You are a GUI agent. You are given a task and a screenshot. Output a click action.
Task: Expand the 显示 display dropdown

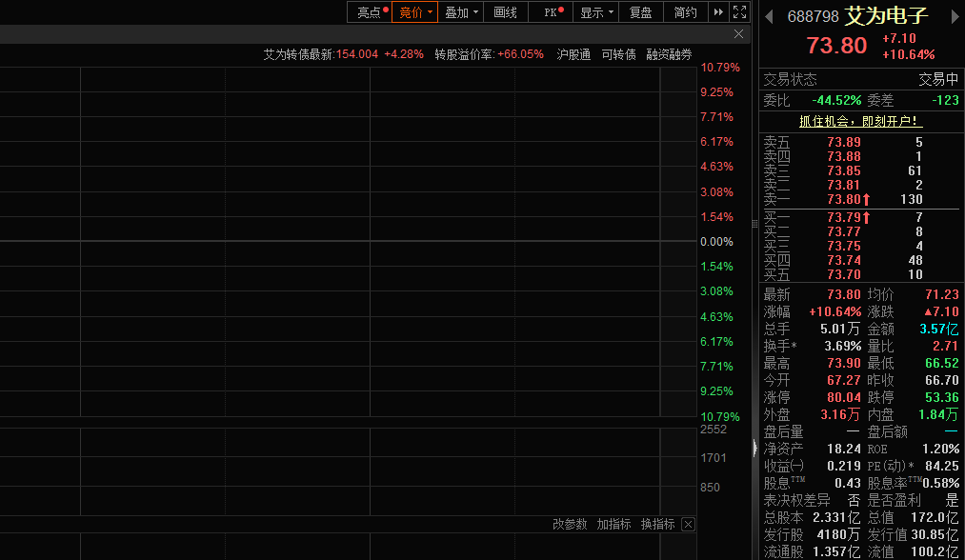tap(595, 12)
